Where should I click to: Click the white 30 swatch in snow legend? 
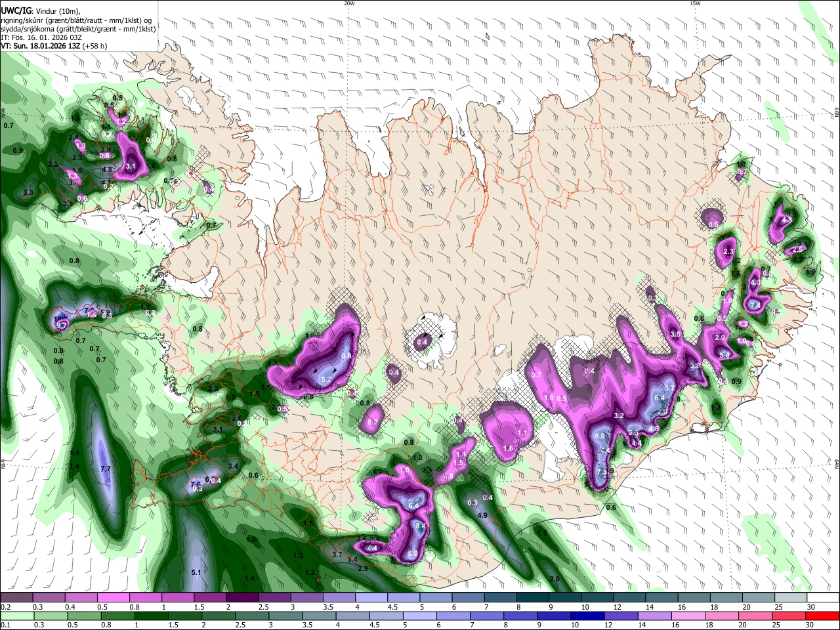point(822,597)
